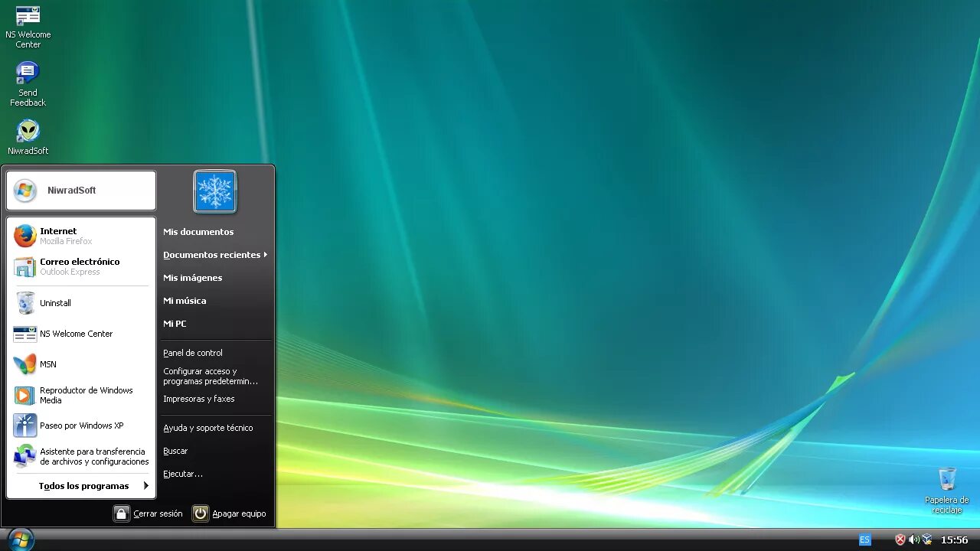The height and width of the screenshot is (551, 980).
Task: Click the volume speaker tray icon
Action: click(913, 540)
